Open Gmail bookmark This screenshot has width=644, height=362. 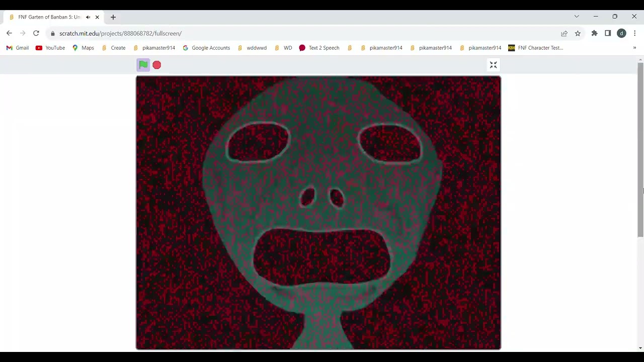click(18, 48)
